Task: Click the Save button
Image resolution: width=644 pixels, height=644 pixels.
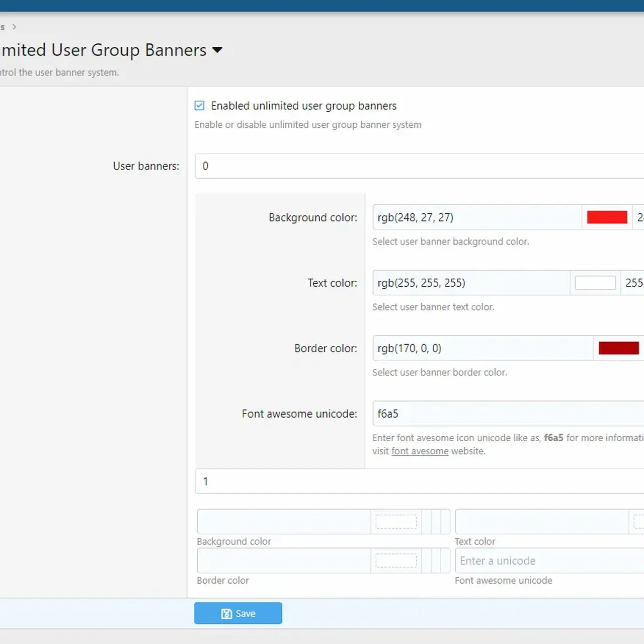Action: click(x=238, y=613)
